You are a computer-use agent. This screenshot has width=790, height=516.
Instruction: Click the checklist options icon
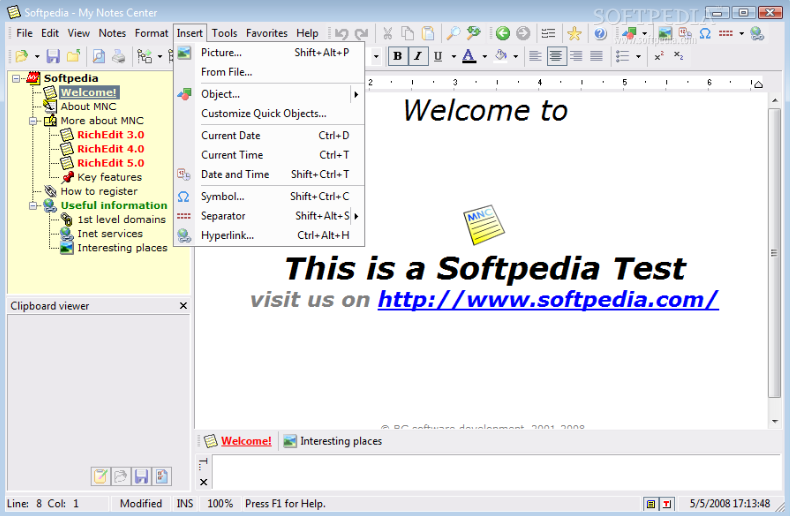(548, 34)
